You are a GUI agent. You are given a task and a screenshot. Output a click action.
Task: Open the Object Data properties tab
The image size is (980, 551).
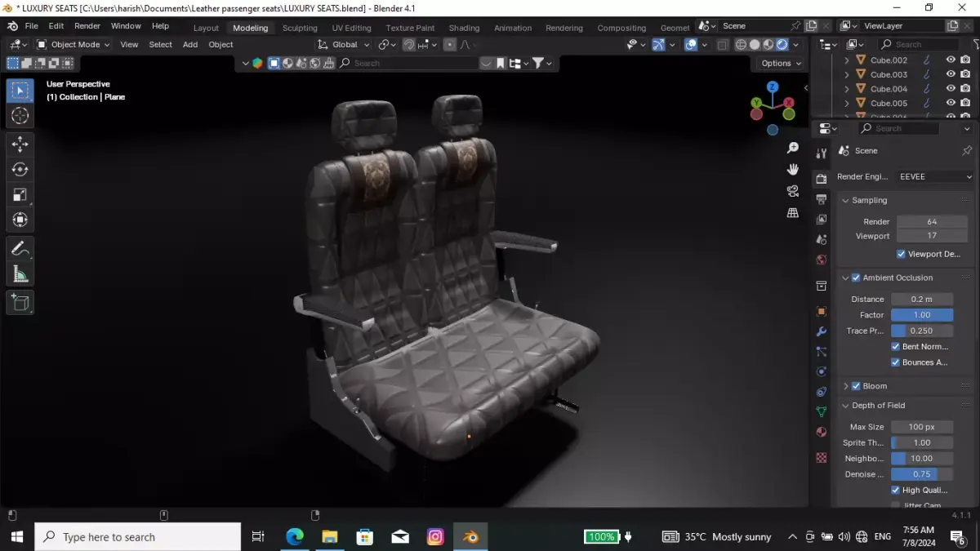[822, 411]
